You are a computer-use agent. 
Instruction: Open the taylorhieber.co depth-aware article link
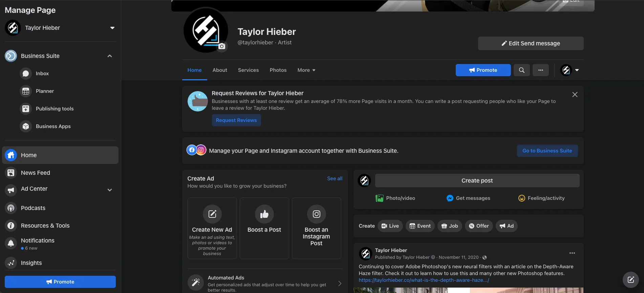[x=424, y=280]
